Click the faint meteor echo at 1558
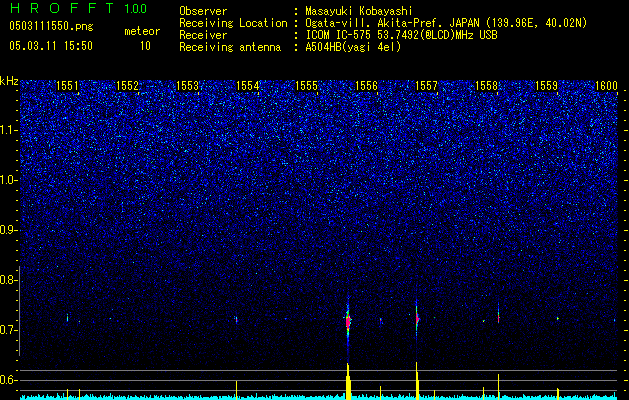 click(x=498, y=317)
